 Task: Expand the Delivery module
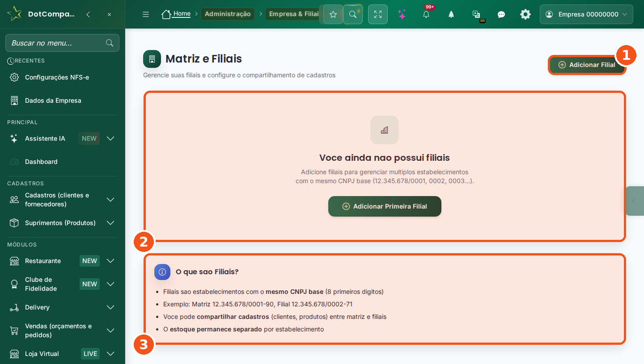pyautogui.click(x=110, y=307)
